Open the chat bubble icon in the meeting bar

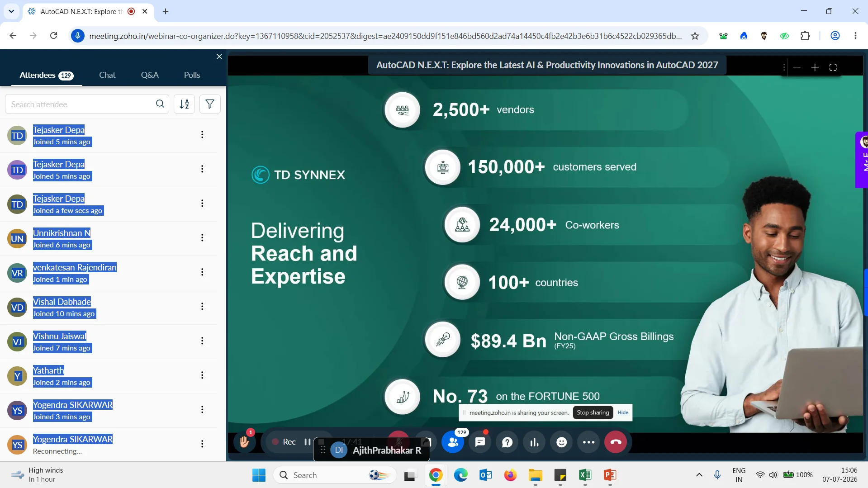(480, 442)
